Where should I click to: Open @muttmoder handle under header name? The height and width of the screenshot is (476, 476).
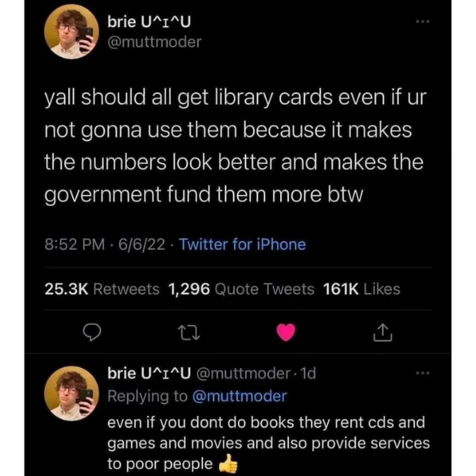[155, 42]
